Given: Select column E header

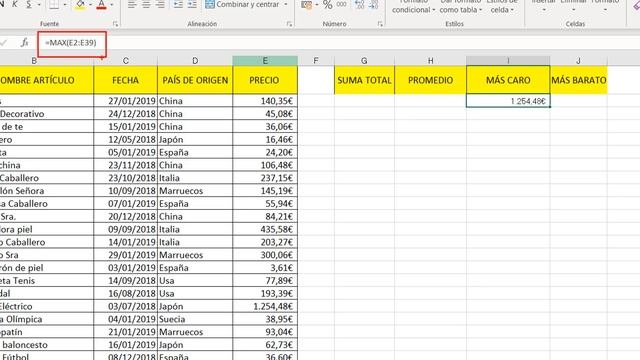Looking at the screenshot, I should coord(265,61).
